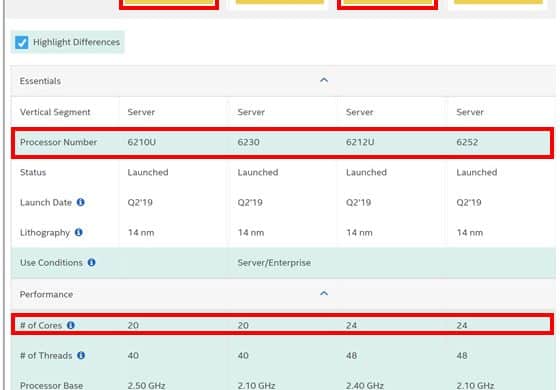The width and height of the screenshot is (560, 390).
Task: Open the Use Conditions info icon
Action: pyautogui.click(x=91, y=262)
